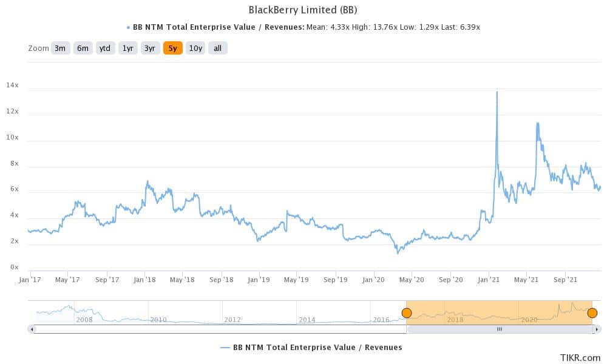The width and height of the screenshot is (607, 364).
Task: Click the January 2021 peak on chart
Action: click(x=497, y=92)
